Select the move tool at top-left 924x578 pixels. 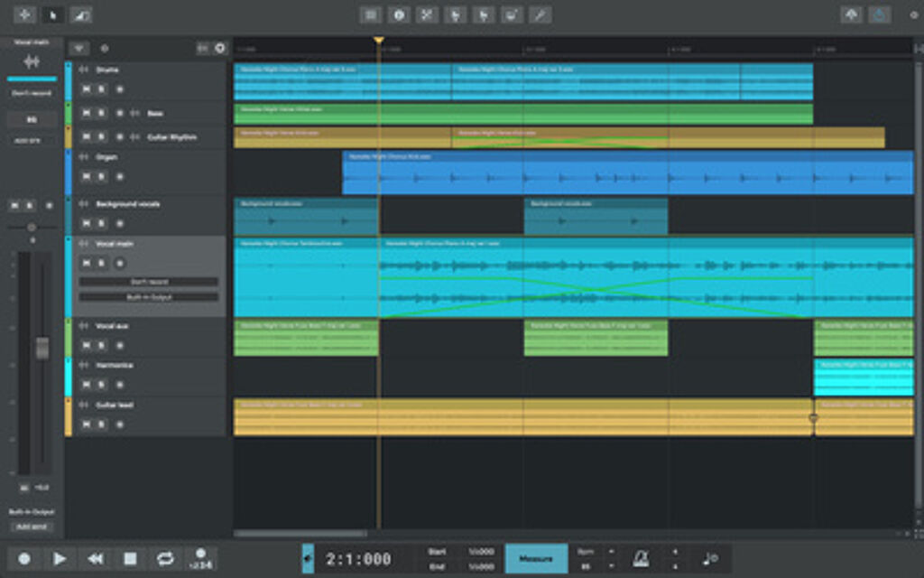pyautogui.click(x=24, y=14)
